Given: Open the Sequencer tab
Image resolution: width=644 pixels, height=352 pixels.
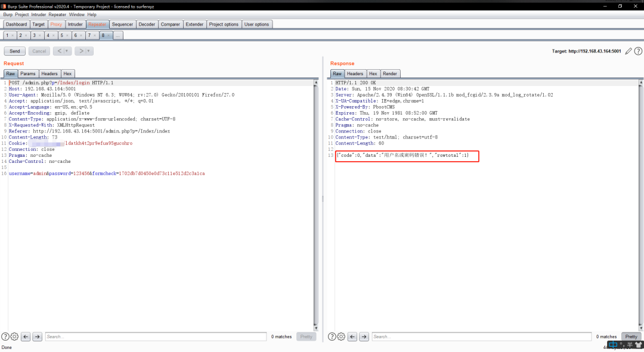Looking at the screenshot, I should 122,24.
